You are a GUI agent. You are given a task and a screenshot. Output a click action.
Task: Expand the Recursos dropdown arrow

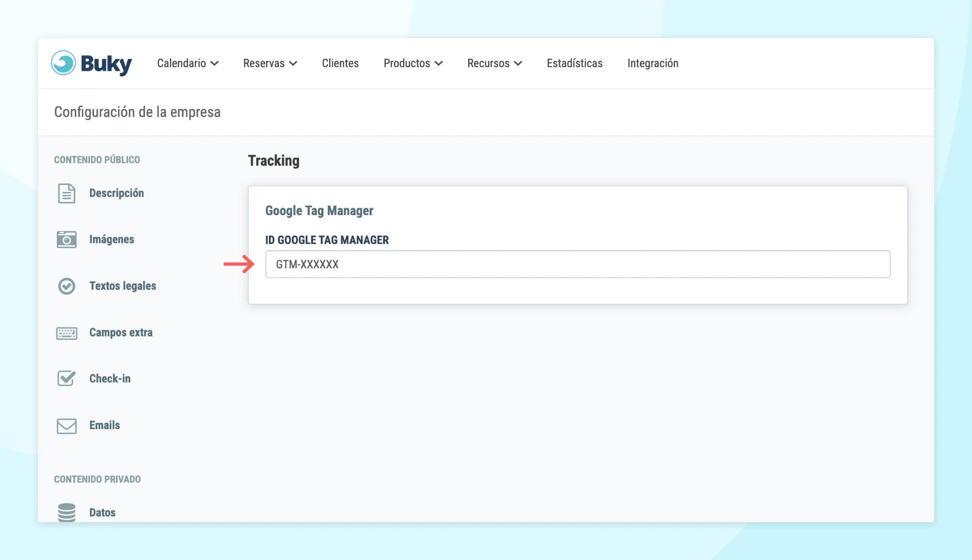click(x=518, y=63)
